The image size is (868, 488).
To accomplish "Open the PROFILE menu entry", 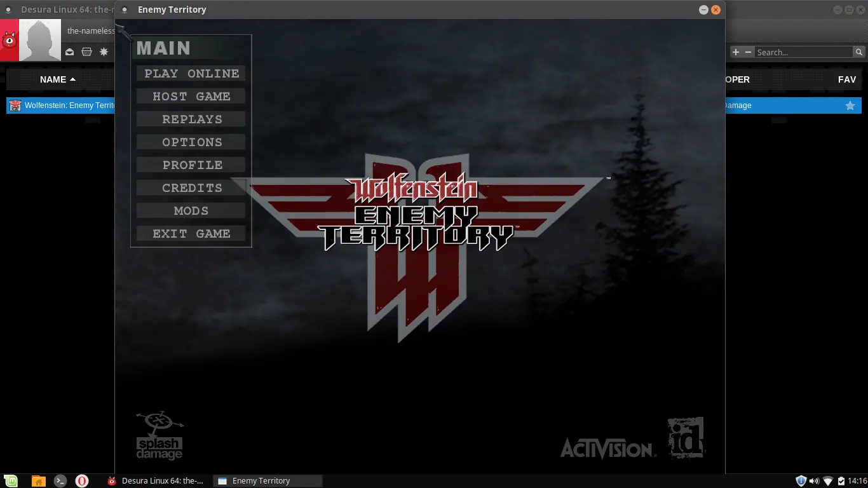I will (191, 165).
